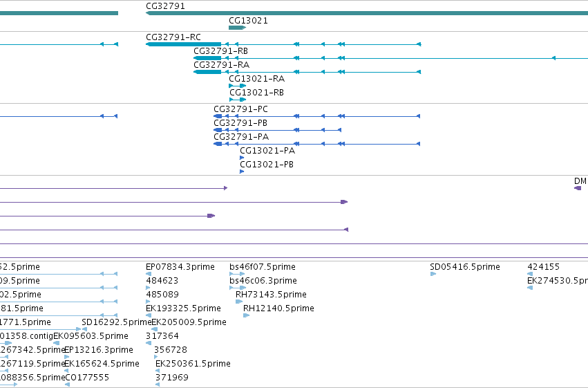Select feature 356728
588x388 pixels.
(x=171, y=350)
